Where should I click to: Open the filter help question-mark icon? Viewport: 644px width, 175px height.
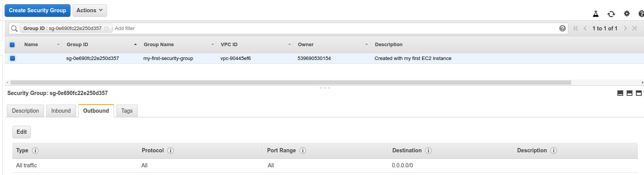(x=563, y=28)
